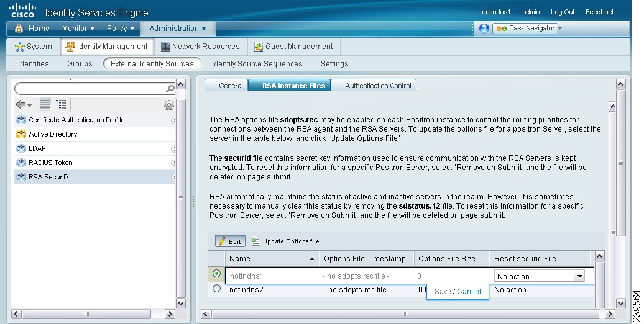Click the search magnifier icon
Image resolution: width=644 pixels, height=324 pixels.
tap(170, 89)
